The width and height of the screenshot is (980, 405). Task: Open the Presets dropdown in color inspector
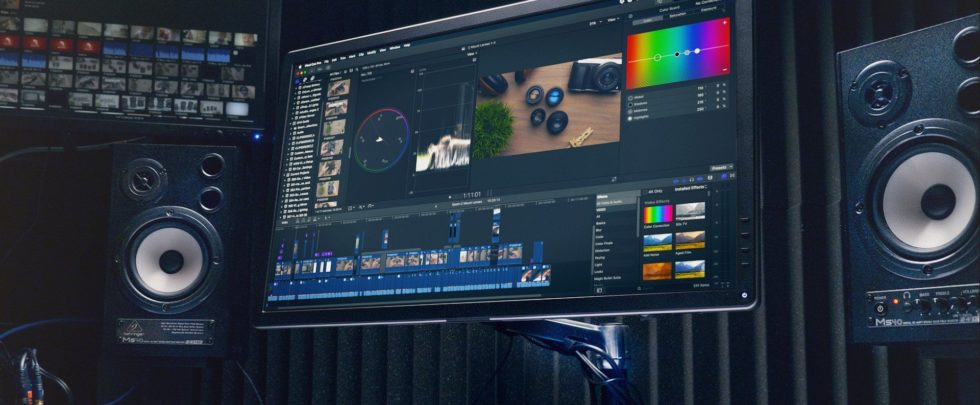pyautogui.click(x=720, y=167)
